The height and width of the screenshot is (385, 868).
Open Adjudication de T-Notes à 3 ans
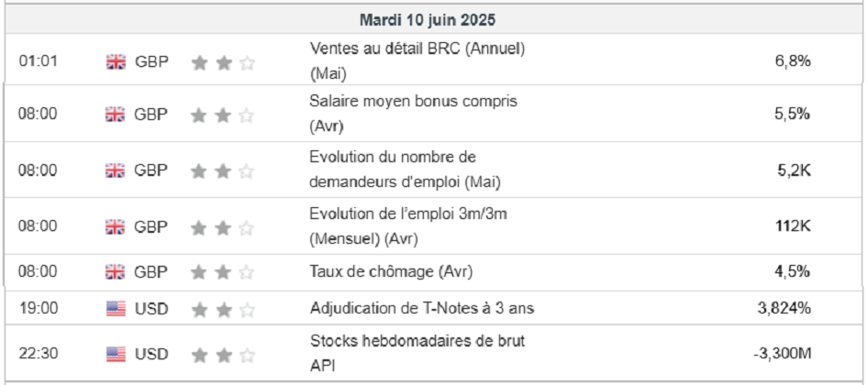coord(421,309)
